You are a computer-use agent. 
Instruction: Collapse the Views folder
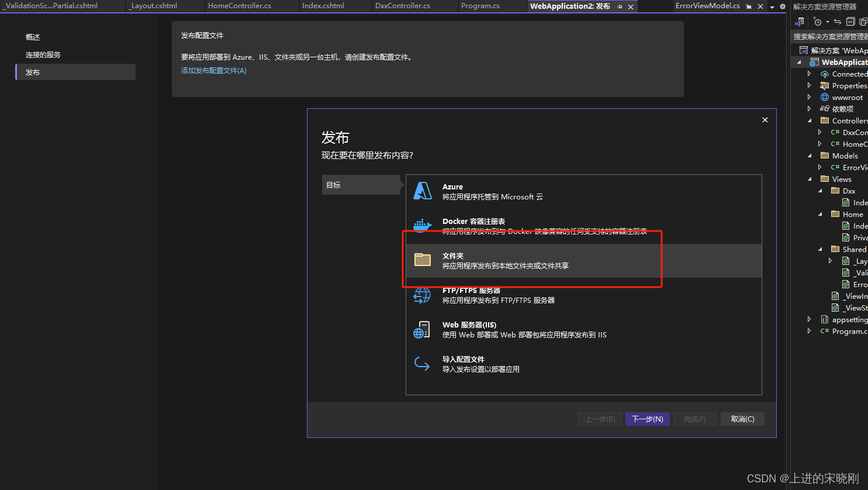click(x=810, y=179)
